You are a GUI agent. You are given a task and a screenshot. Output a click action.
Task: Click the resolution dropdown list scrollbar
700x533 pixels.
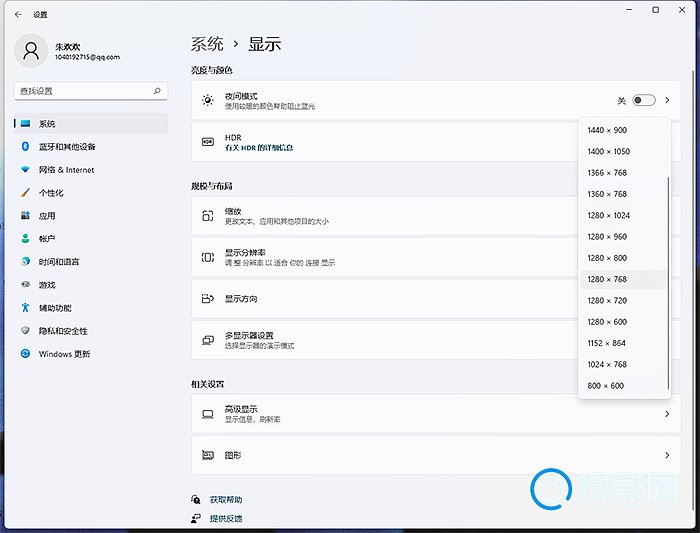click(668, 280)
